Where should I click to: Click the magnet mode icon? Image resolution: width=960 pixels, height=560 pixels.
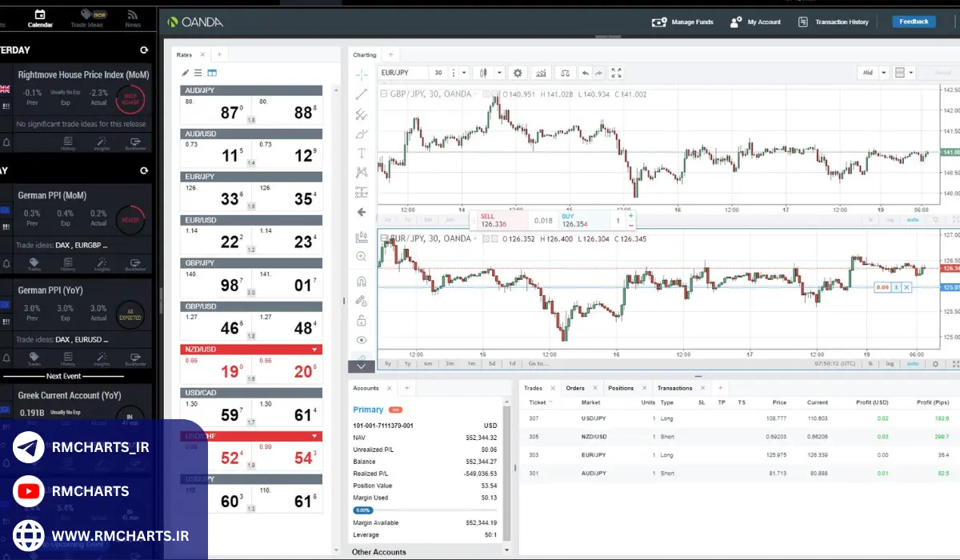(362, 282)
